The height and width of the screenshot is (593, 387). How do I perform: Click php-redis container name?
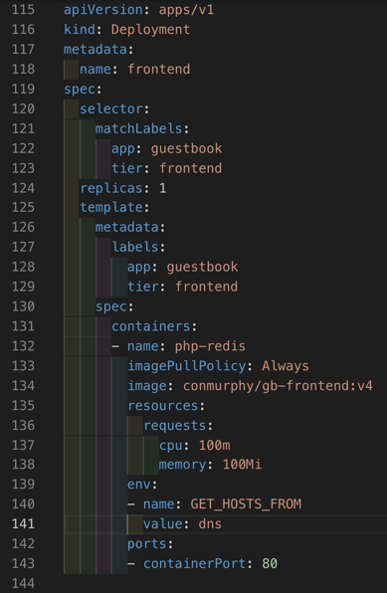click(210, 346)
